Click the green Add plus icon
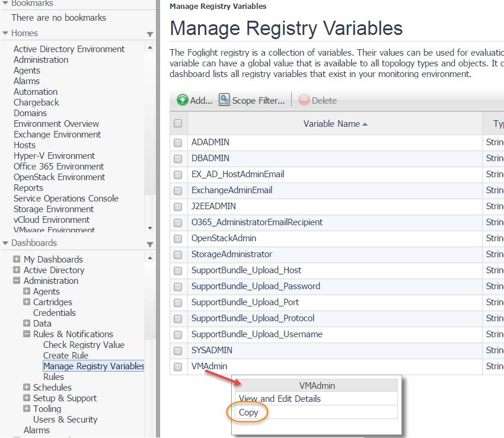Image resolution: width=504 pixels, height=438 pixels. [183, 100]
